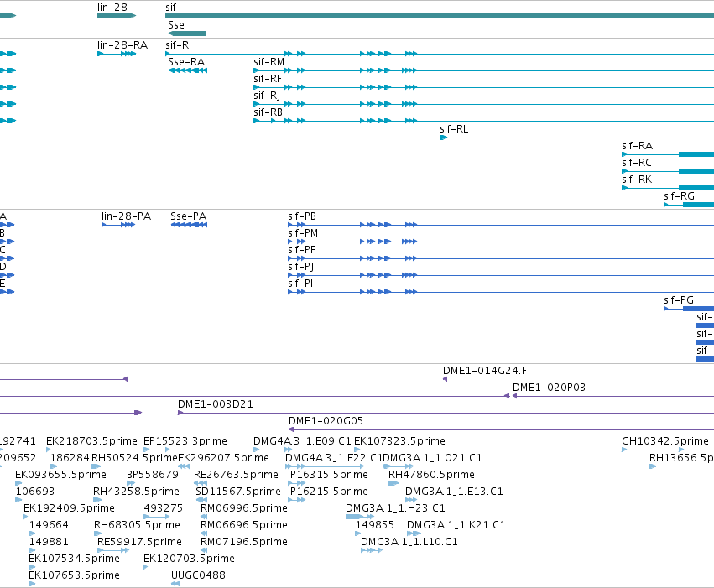Select the EK120703.5prime label
The height and width of the screenshot is (588, 714).
(189, 559)
